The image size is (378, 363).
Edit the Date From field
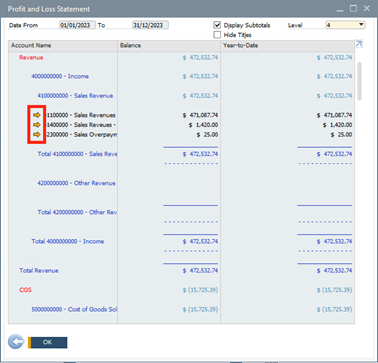[x=77, y=25]
